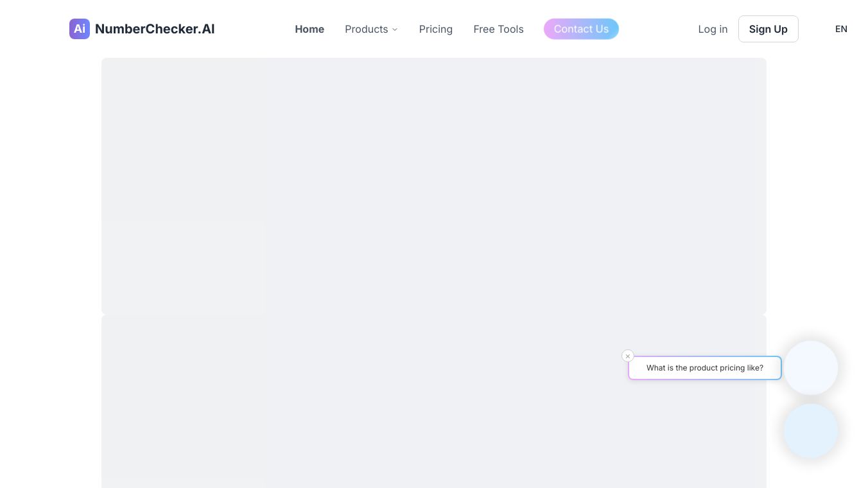Navigate to Free Tools
The height and width of the screenshot is (488, 868).
[x=498, y=29]
